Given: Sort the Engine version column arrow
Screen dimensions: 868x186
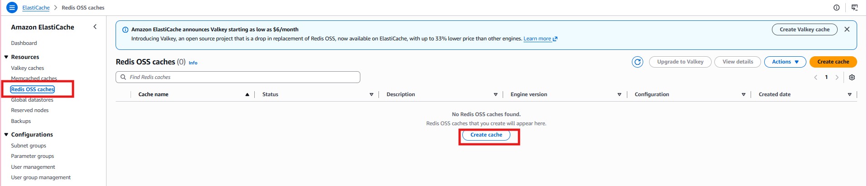Looking at the screenshot, I should [619, 94].
